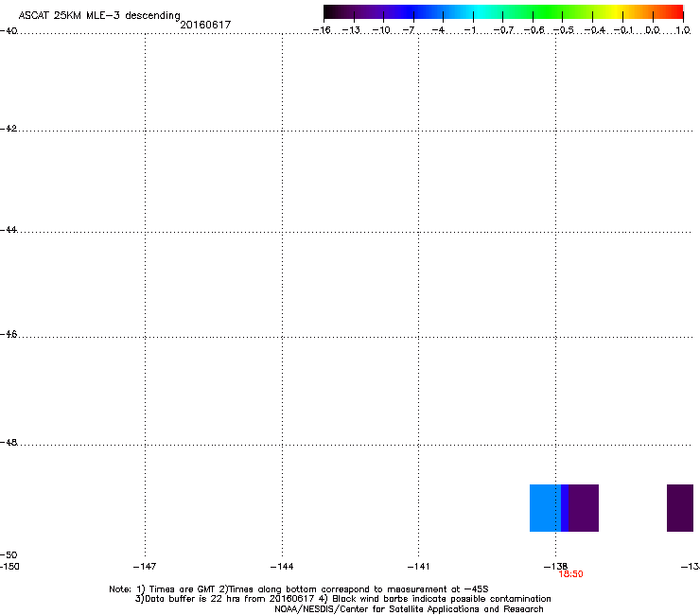Screen dimensions: 700x615
Task: Click the light blue data swath block
Action: pyautogui.click(x=545, y=508)
